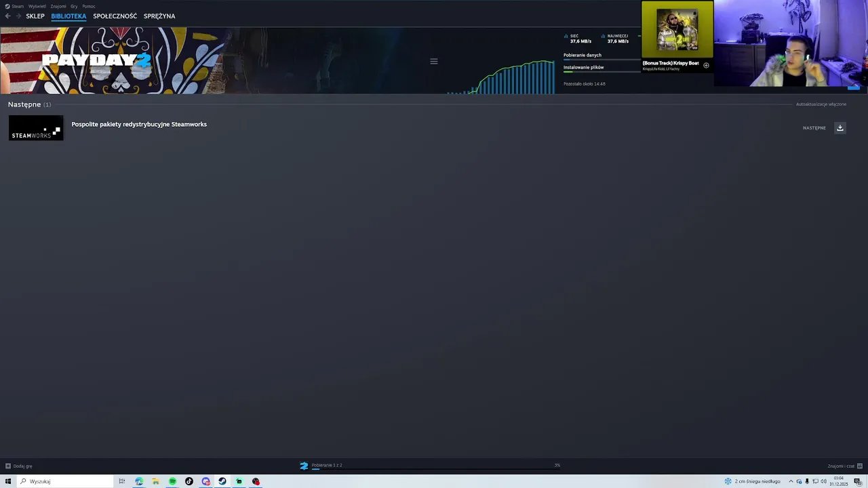The image size is (868, 488).
Task: Open the Windows Start menu
Action: tap(8, 481)
